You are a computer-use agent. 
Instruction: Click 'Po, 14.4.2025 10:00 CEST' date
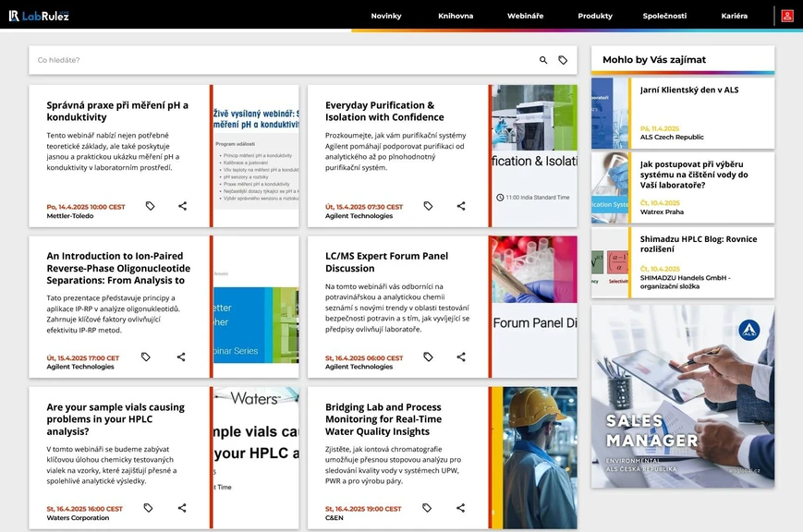pos(86,207)
